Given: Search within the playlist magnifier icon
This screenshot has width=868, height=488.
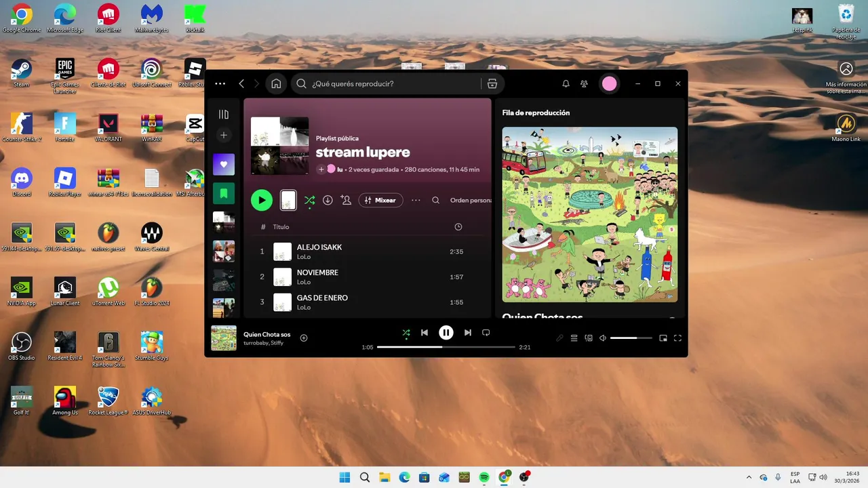Looking at the screenshot, I should 436,200.
